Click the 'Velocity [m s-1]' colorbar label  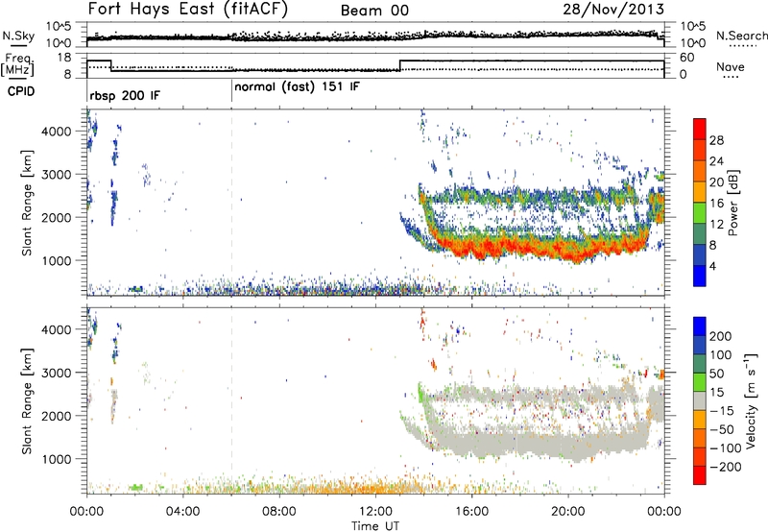751,400
